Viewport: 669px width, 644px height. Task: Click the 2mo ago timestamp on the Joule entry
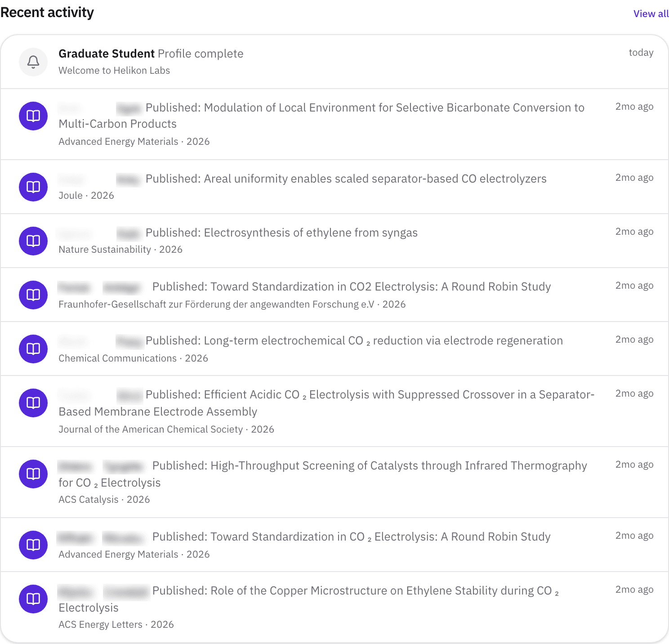(634, 178)
